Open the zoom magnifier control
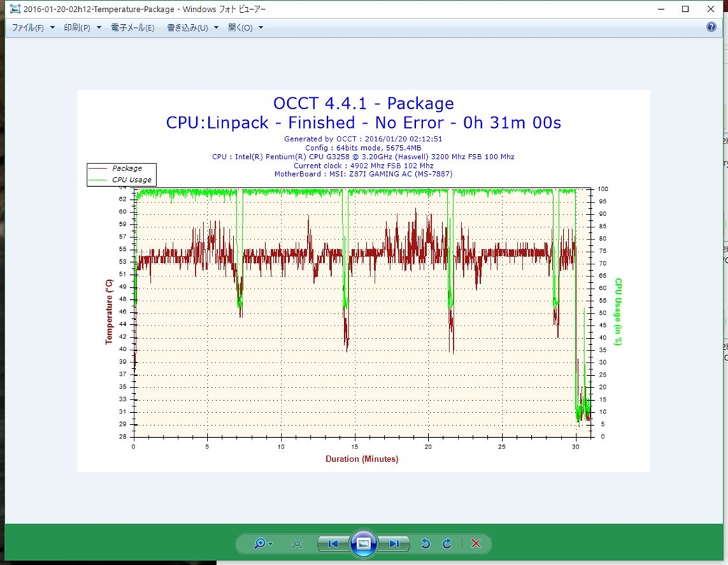 263,543
